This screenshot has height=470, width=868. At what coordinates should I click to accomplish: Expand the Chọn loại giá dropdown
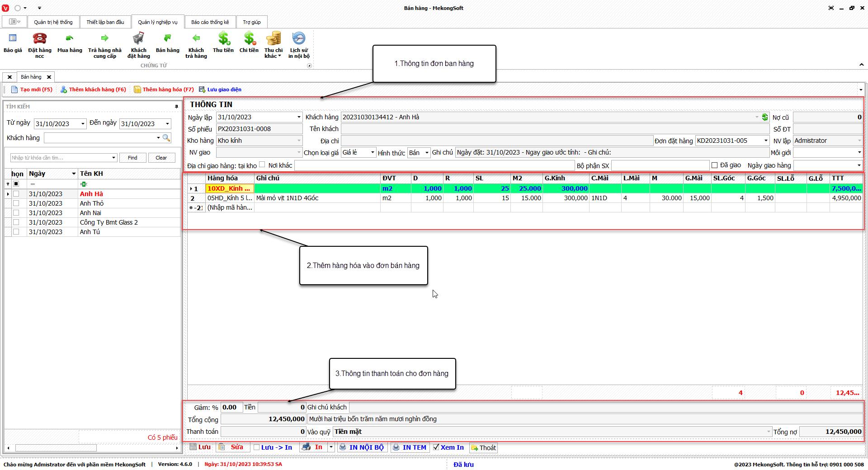tap(373, 153)
